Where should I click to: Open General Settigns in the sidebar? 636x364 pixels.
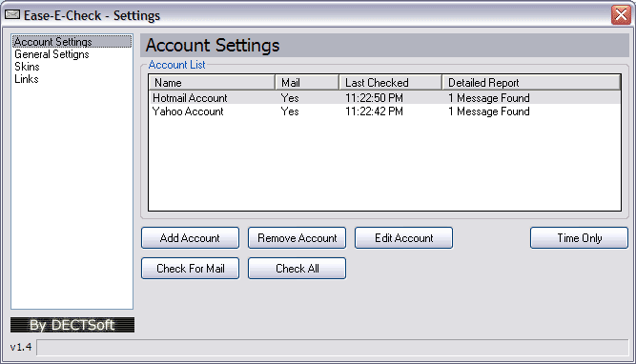[51, 54]
